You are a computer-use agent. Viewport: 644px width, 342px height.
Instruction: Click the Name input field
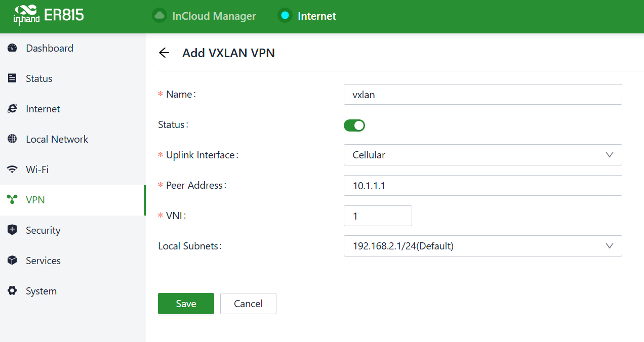point(482,95)
